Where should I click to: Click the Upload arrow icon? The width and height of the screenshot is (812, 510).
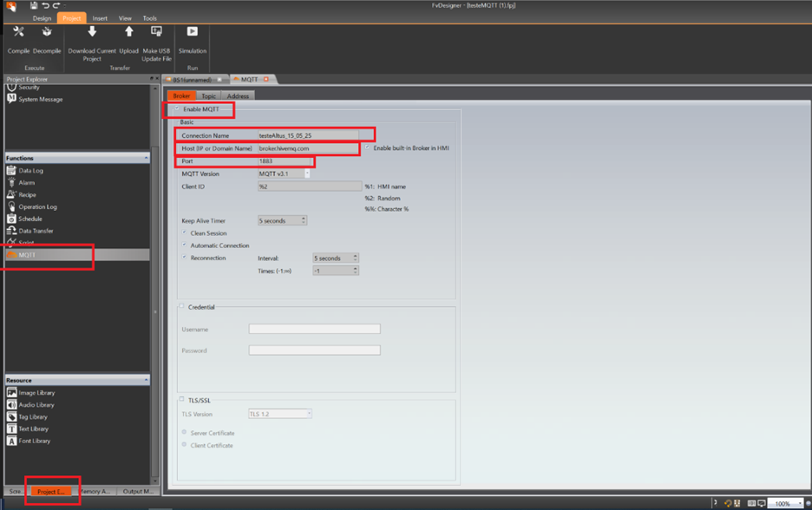coord(129,32)
